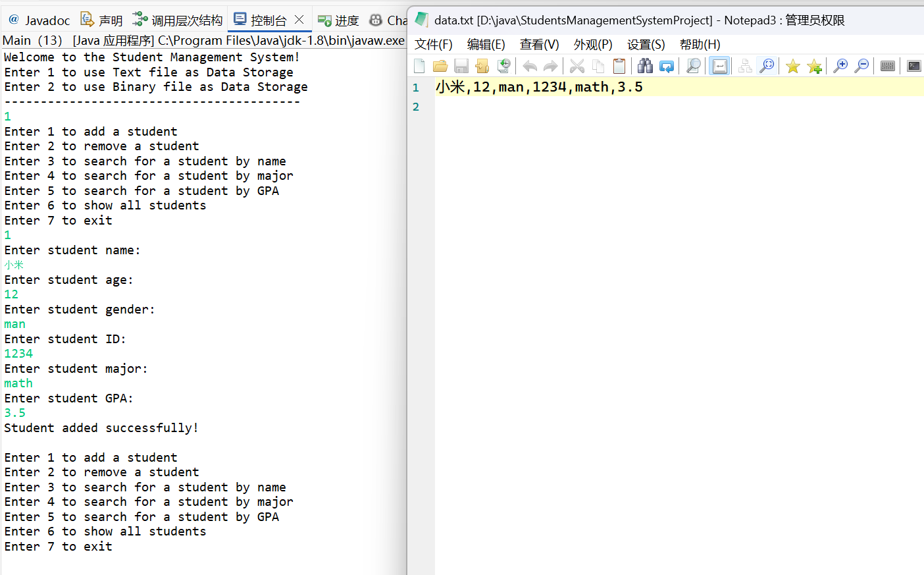
Task: Close the 控制台 tab with X
Action: 299,20
